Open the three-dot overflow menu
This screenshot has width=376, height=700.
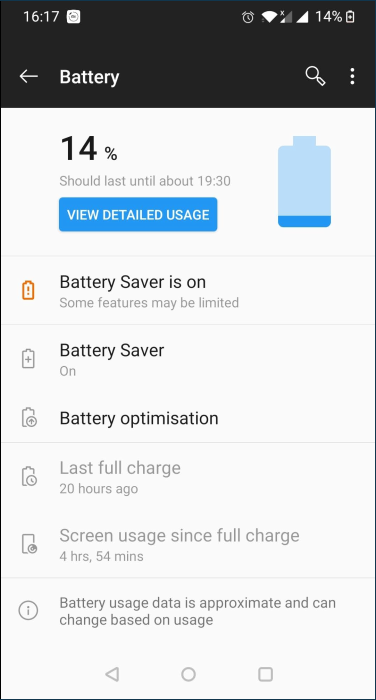point(352,76)
